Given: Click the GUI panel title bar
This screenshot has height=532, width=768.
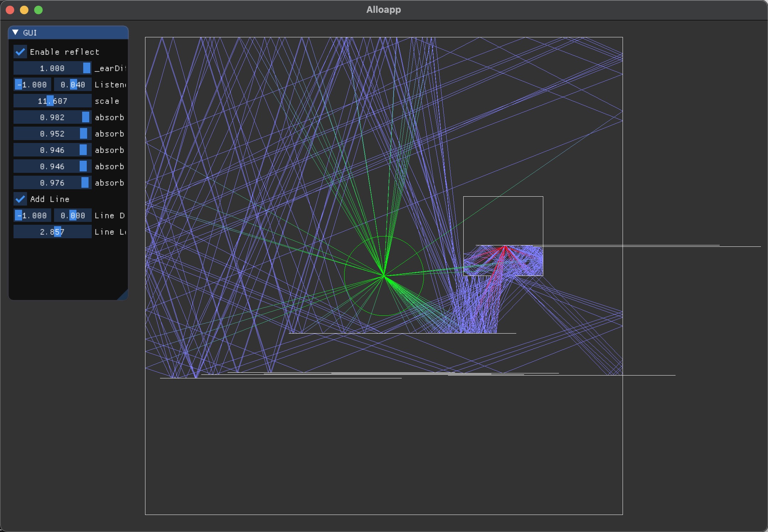Looking at the screenshot, I should pyautogui.click(x=68, y=32).
